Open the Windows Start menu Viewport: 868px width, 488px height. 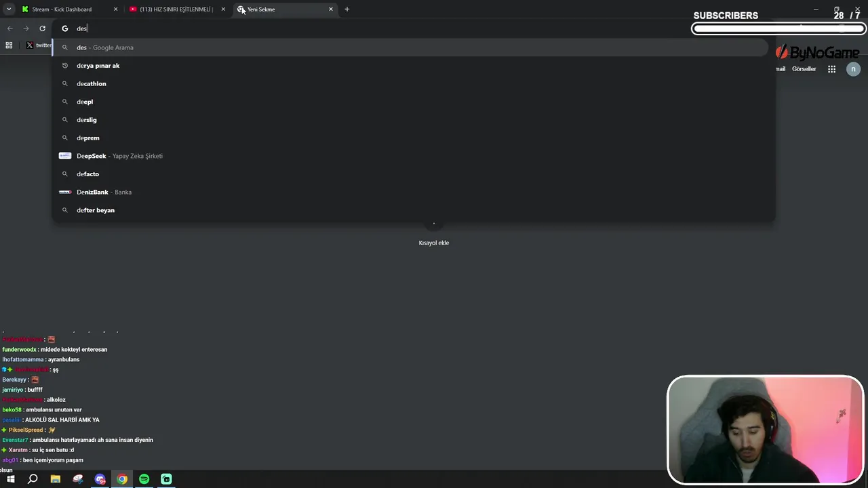click(10, 479)
